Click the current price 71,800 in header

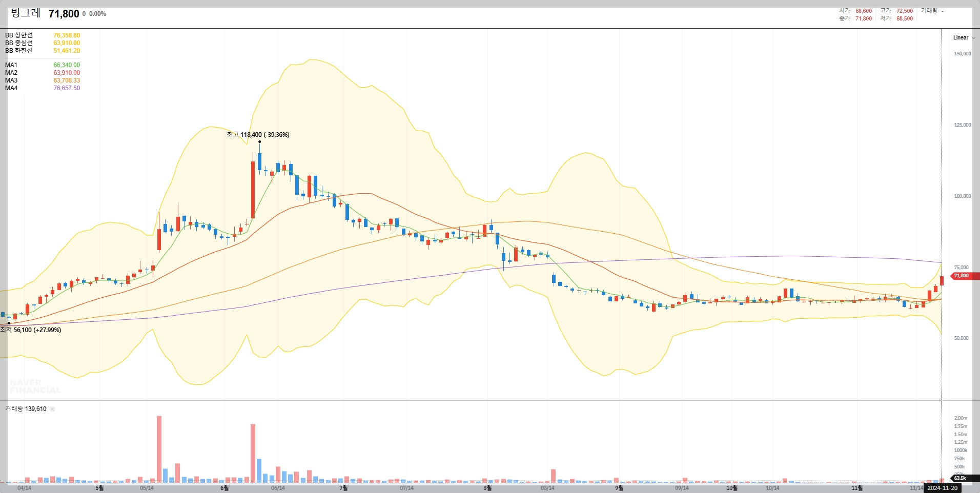64,14
